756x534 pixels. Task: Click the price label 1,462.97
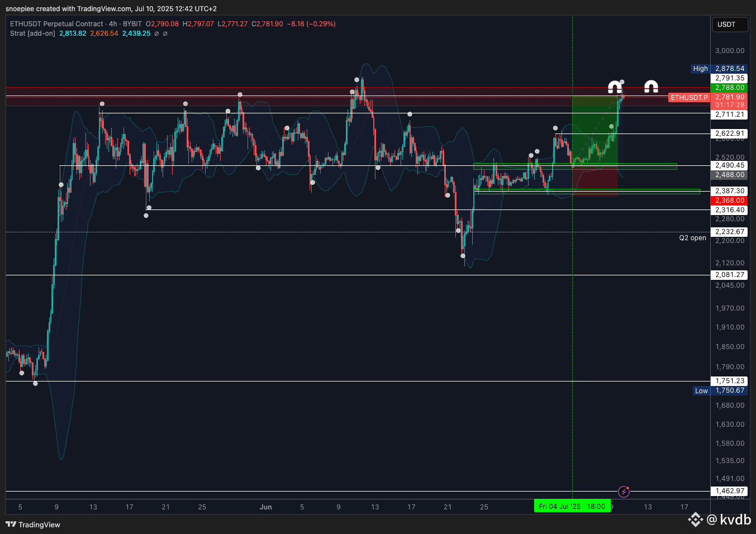[730, 491]
